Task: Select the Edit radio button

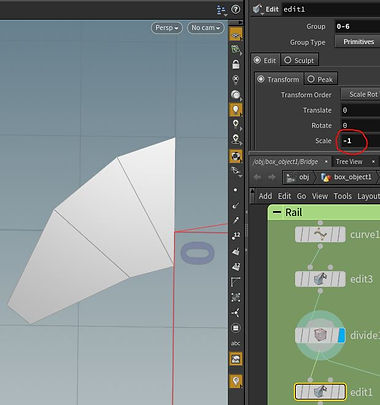Action: tap(266, 60)
